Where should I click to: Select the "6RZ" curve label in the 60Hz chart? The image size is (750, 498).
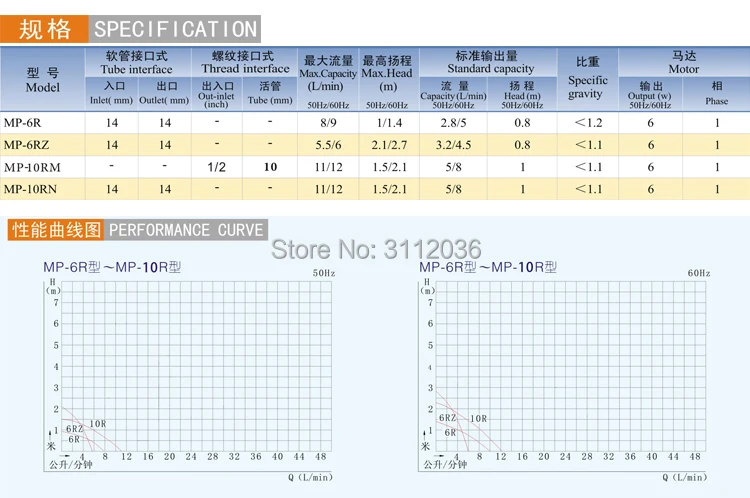pos(447,418)
